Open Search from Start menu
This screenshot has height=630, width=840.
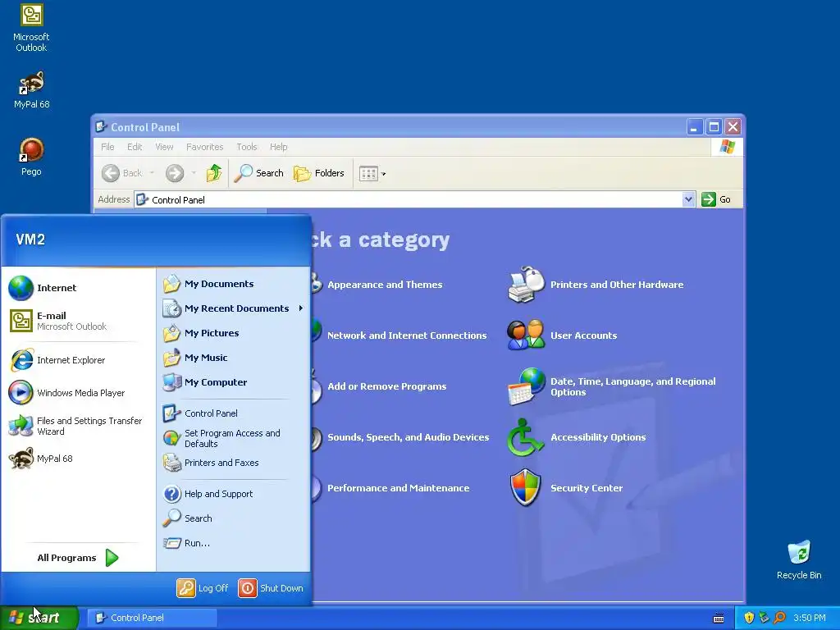188,518
